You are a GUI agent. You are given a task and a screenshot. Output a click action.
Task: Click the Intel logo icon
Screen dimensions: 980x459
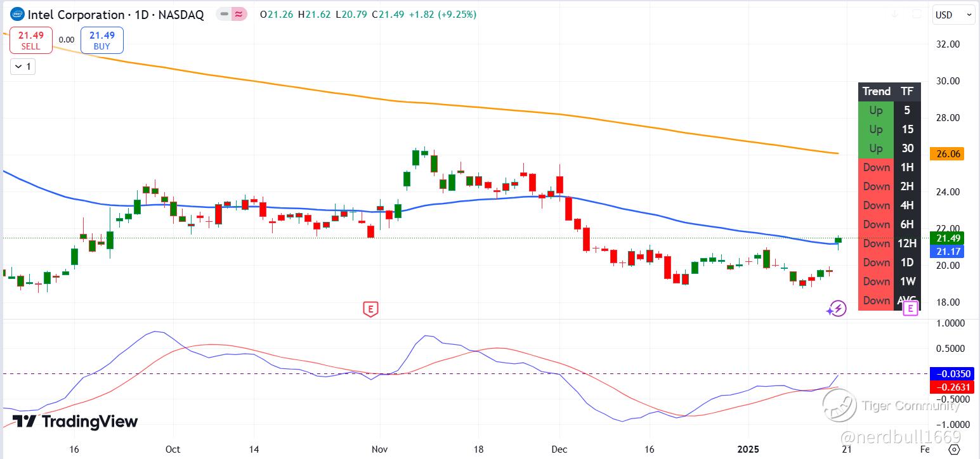pyautogui.click(x=17, y=15)
